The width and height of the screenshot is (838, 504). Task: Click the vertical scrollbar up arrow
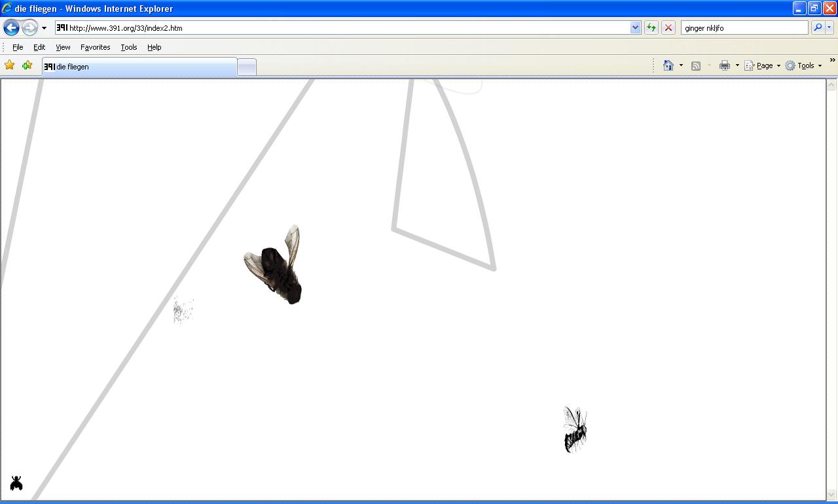(x=831, y=84)
